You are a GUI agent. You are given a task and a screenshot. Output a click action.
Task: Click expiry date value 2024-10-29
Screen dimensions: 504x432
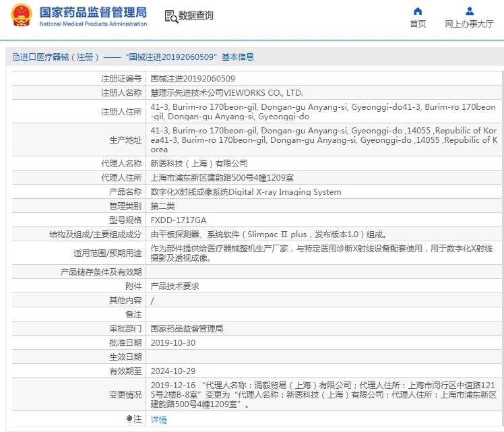click(172, 371)
